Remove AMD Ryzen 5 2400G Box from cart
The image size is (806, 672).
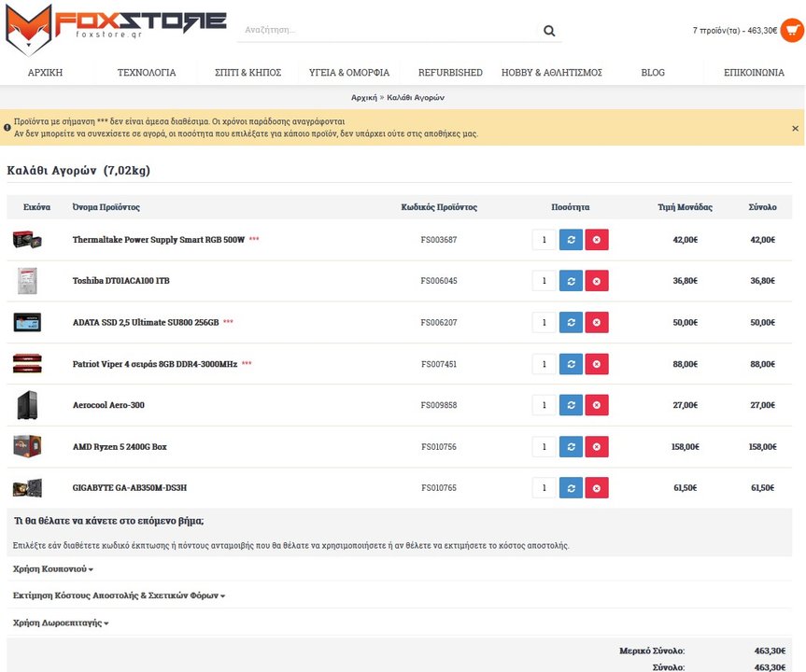(596, 447)
